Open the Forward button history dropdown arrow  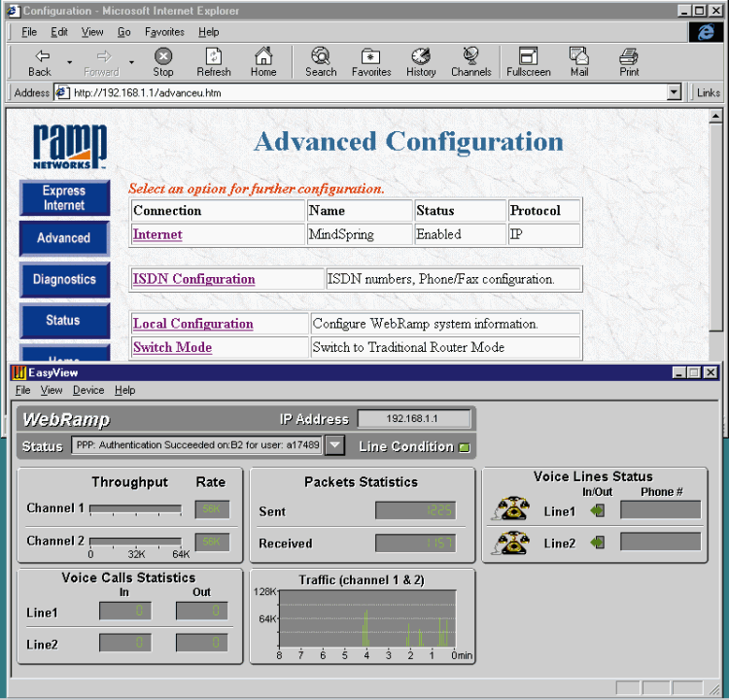pyautogui.click(x=131, y=62)
